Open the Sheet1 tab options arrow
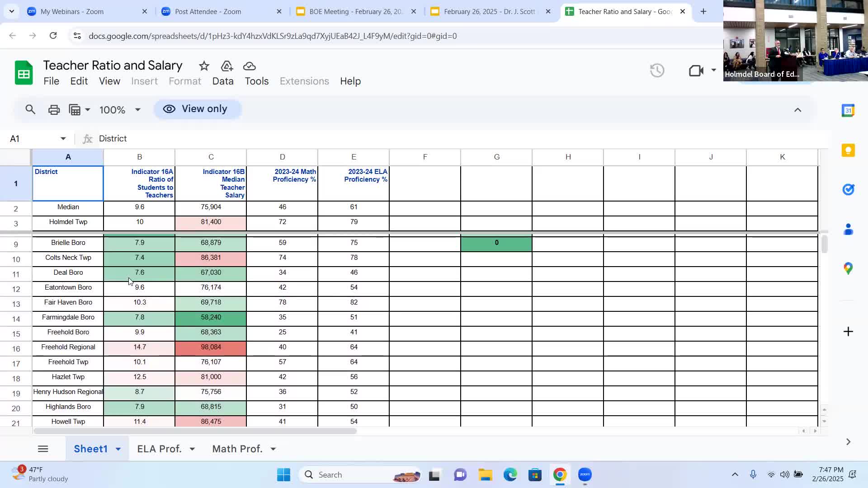The width and height of the screenshot is (868, 488). click(118, 449)
